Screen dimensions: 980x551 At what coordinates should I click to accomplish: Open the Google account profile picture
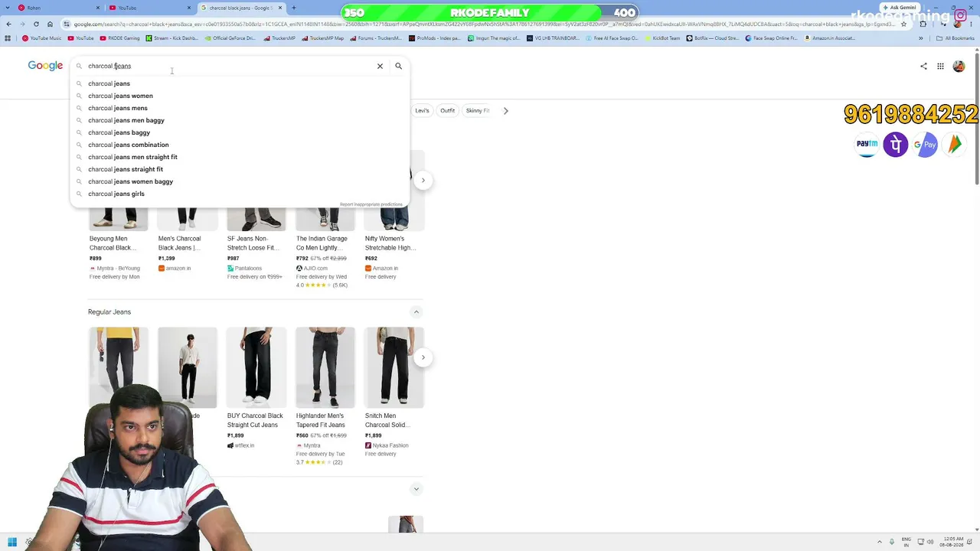click(x=959, y=66)
